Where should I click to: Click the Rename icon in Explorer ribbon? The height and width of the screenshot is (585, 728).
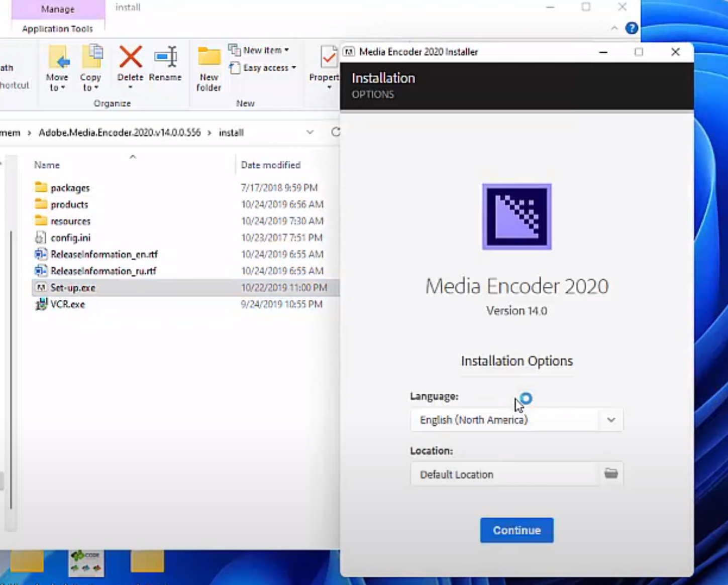165,57
